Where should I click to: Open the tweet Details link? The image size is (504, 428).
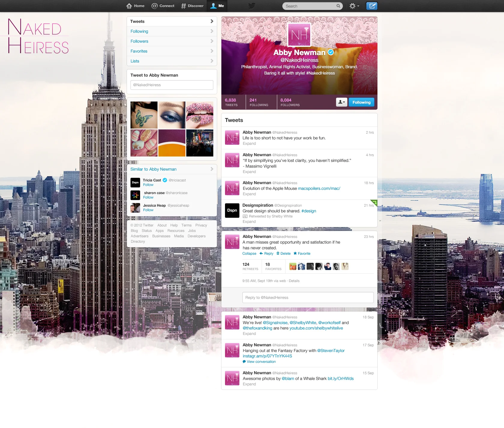pos(294,281)
